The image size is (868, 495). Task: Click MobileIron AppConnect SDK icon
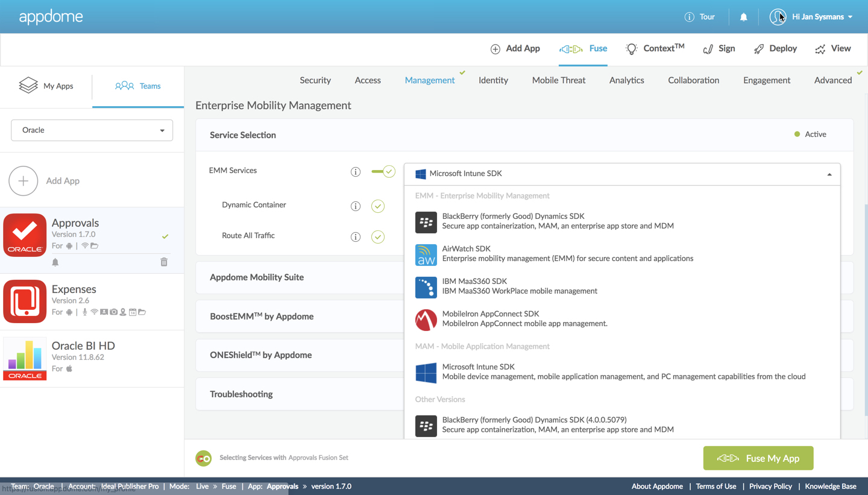coord(426,320)
